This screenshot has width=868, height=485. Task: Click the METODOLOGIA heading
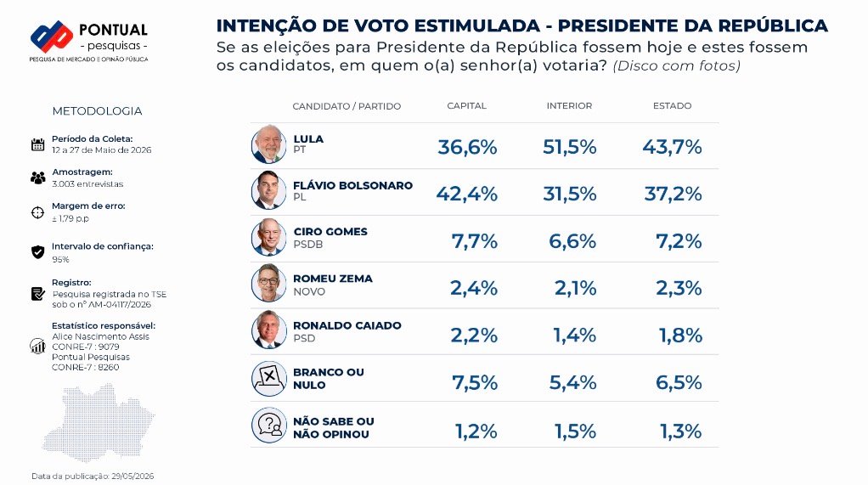click(98, 111)
